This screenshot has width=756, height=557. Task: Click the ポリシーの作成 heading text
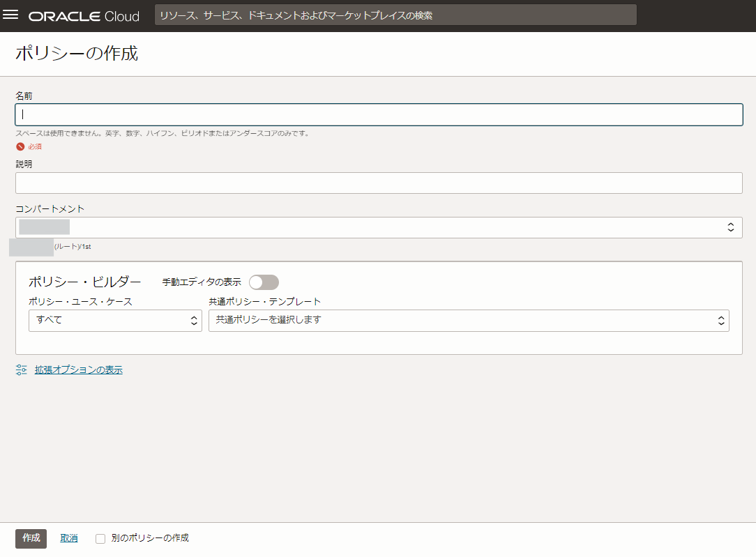tap(77, 53)
